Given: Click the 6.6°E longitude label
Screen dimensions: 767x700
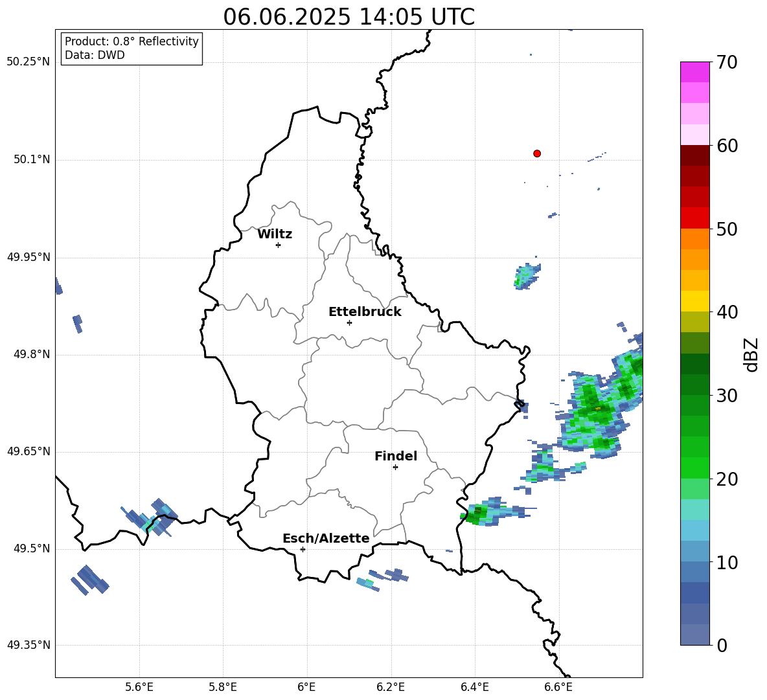Looking at the screenshot, I should click(x=558, y=687).
